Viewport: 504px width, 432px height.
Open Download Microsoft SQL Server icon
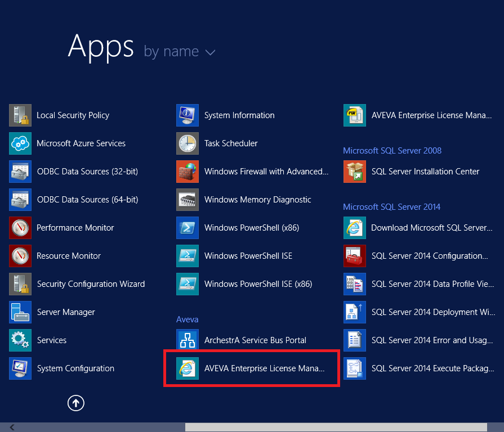point(355,228)
